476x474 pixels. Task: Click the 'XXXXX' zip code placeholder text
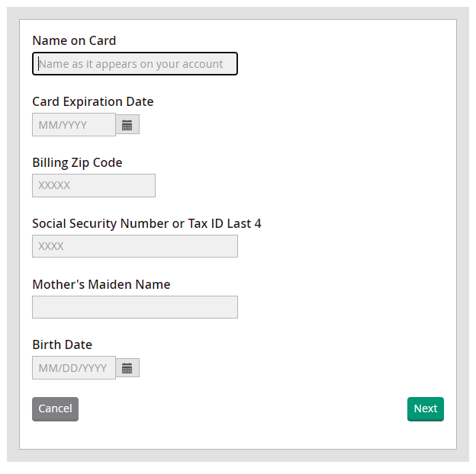tap(54, 185)
